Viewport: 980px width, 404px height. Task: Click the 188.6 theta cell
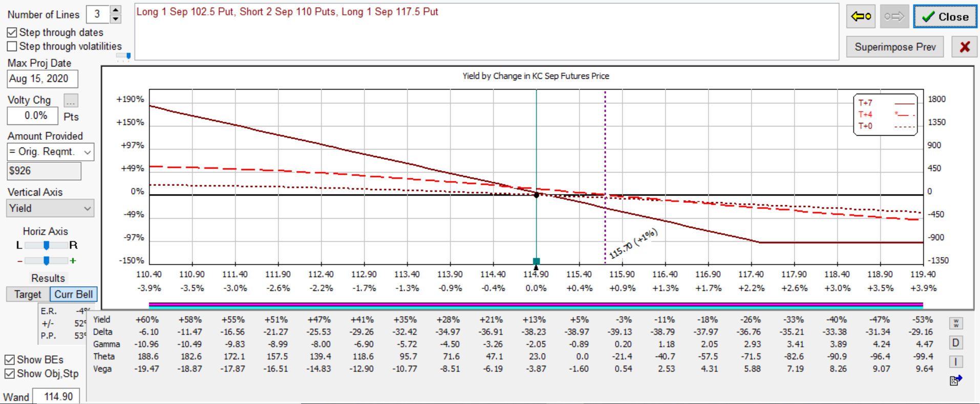click(x=148, y=356)
